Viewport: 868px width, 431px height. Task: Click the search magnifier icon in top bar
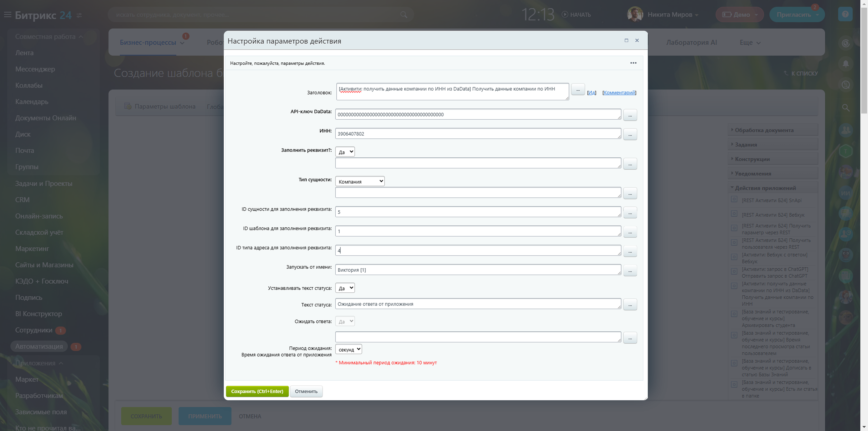pos(403,15)
